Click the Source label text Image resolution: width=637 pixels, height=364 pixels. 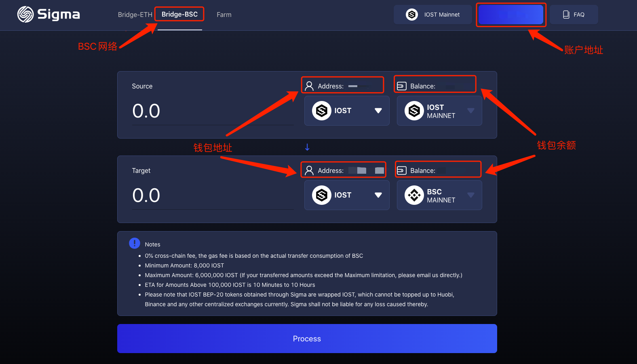(142, 86)
